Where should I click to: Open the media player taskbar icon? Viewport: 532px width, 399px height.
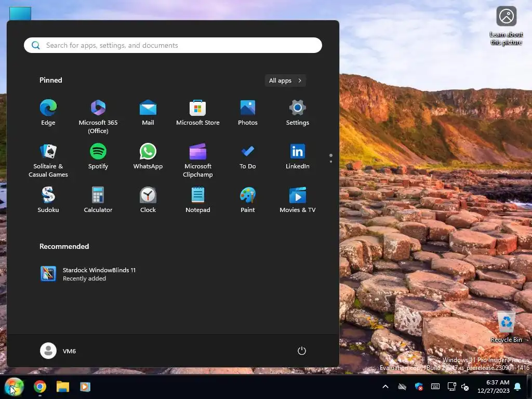click(x=85, y=387)
